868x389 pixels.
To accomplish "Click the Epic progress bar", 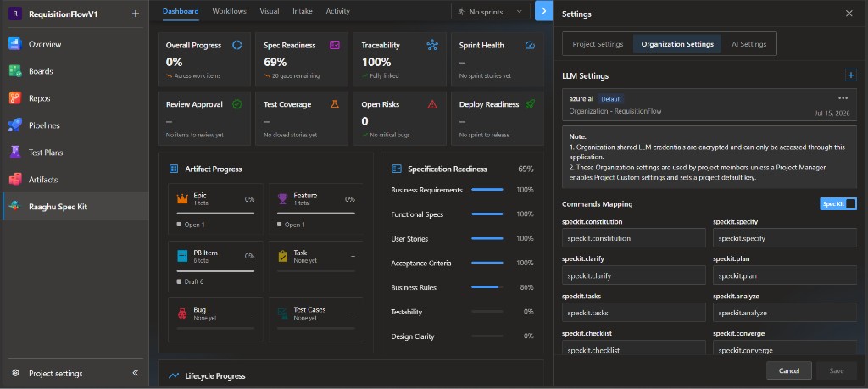I will pos(215,213).
